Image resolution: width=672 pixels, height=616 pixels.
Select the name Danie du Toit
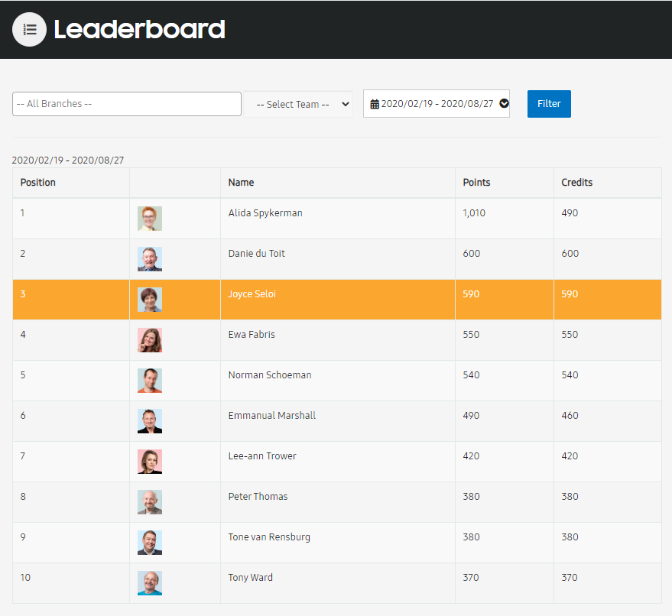click(x=256, y=254)
